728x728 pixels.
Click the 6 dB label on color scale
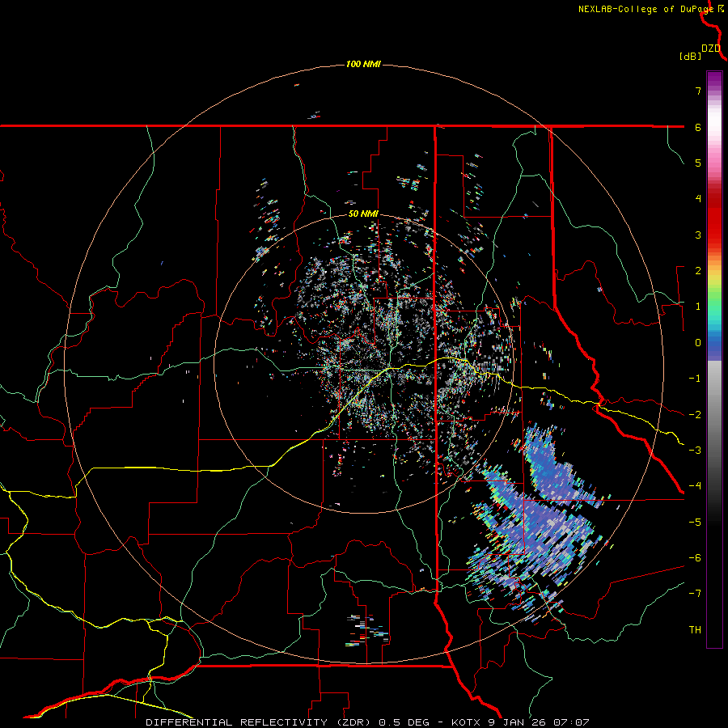[x=698, y=127]
